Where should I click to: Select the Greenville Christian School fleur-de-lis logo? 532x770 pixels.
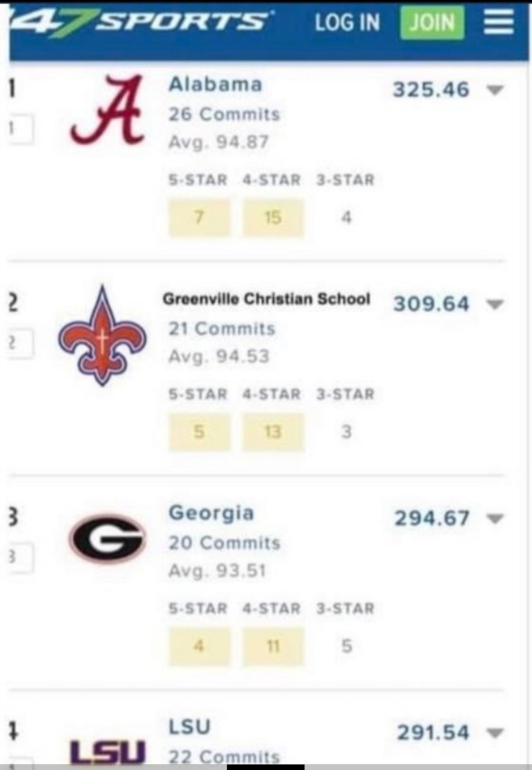pos(102,336)
